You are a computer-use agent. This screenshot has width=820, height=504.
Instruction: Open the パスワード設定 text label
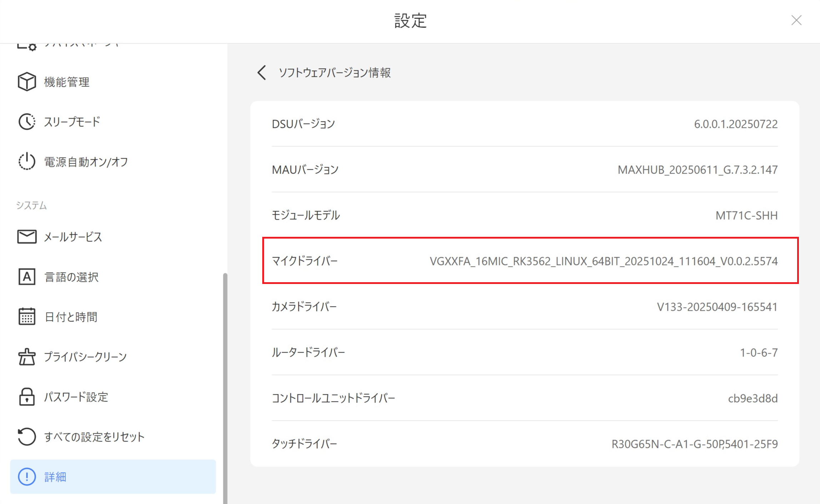(76, 397)
